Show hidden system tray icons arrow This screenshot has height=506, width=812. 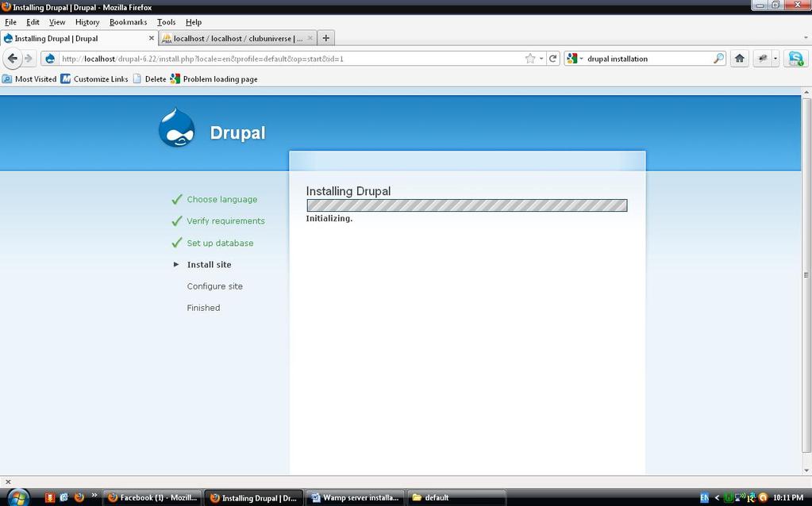(x=718, y=497)
